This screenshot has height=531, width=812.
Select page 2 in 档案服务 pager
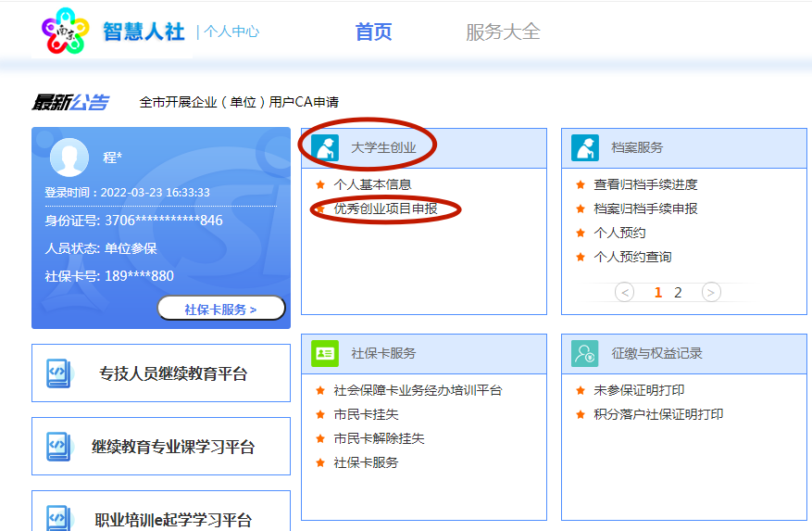coord(678,293)
